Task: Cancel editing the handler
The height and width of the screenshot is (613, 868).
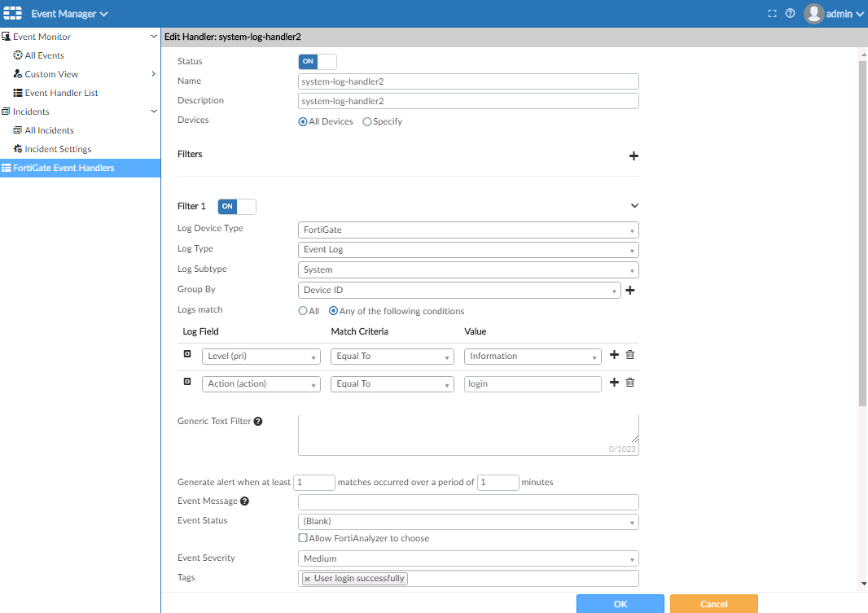Action: tap(713, 603)
